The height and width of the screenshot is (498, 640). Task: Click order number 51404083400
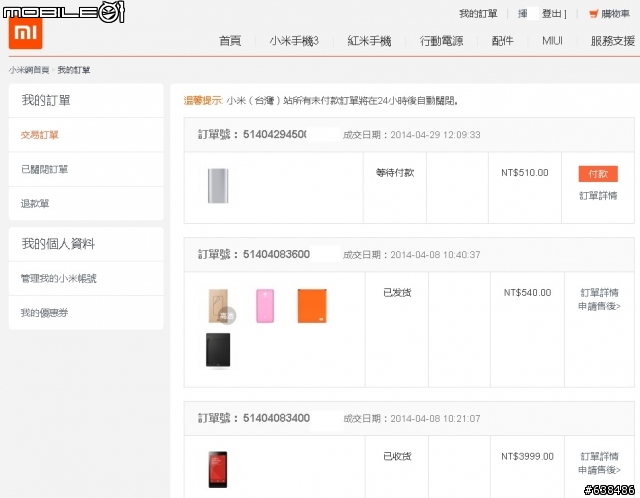point(276,418)
